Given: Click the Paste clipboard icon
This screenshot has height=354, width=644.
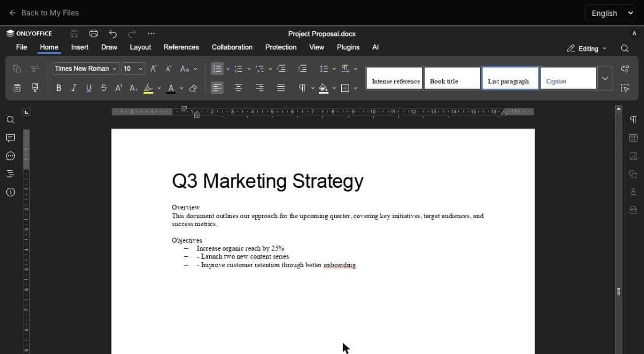Looking at the screenshot, I should pos(17,88).
